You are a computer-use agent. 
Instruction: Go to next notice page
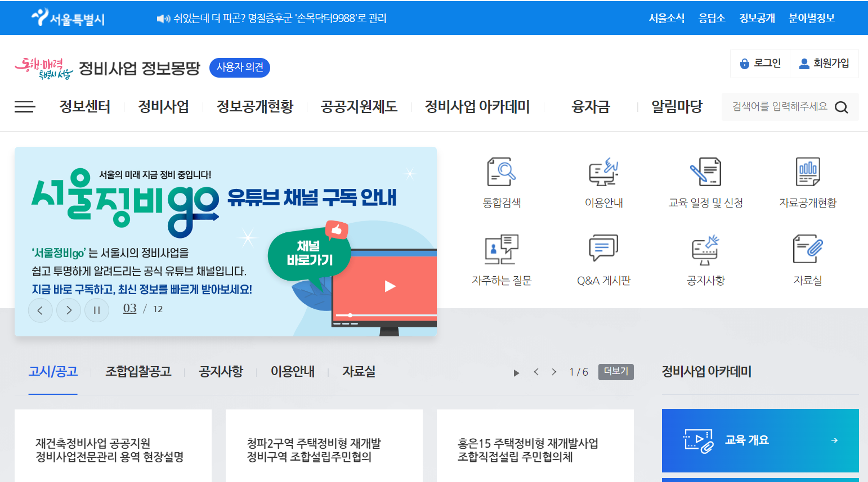coord(554,372)
